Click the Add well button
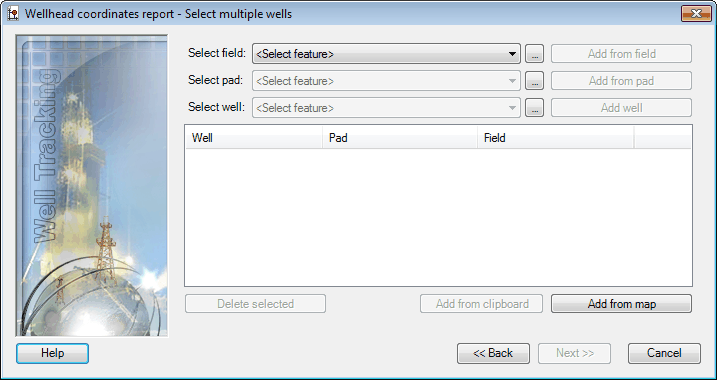Screen dimensions: 717x380 (621, 108)
